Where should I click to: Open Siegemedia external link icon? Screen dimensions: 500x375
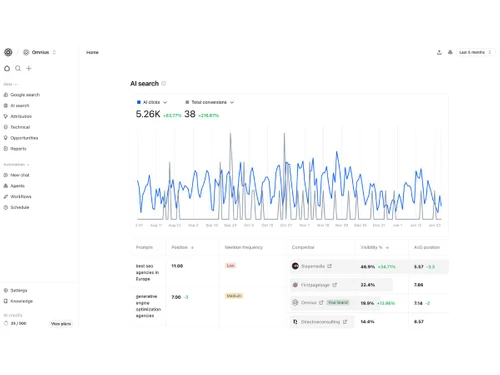pos(329,266)
